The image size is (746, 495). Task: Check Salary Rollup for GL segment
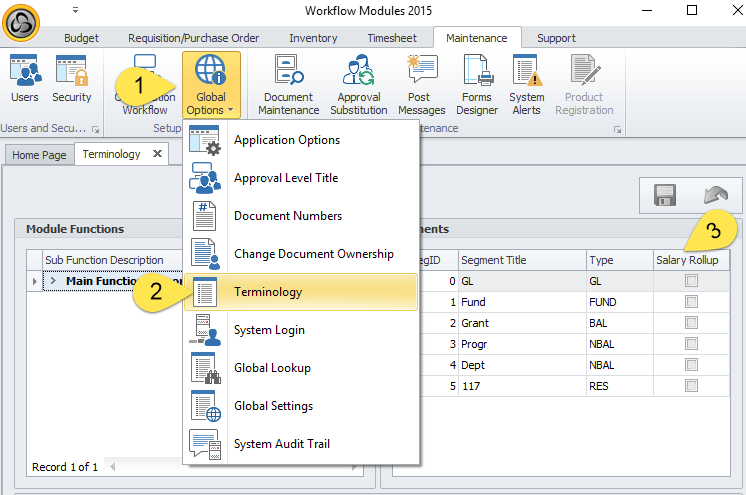[x=691, y=282]
